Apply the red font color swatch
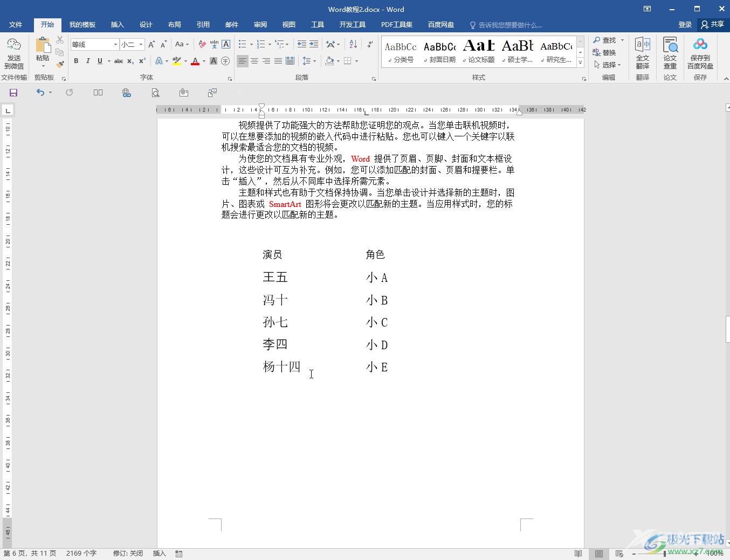 click(x=195, y=61)
